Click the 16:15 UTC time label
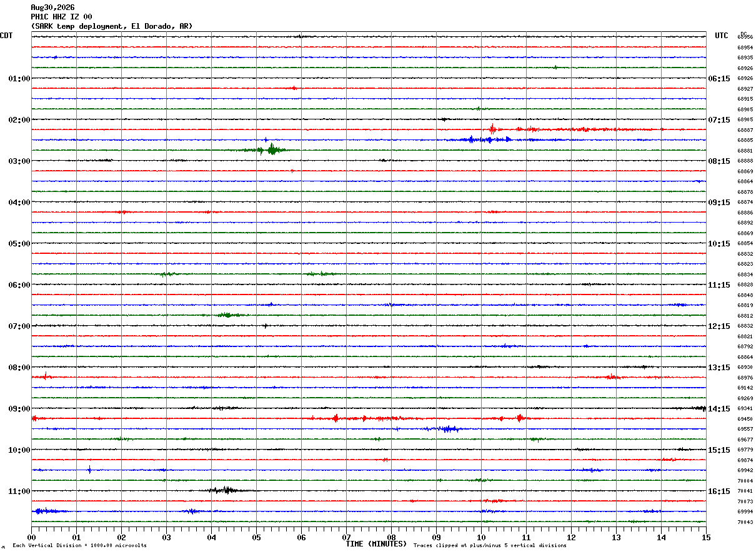The image size is (756, 554). (719, 491)
